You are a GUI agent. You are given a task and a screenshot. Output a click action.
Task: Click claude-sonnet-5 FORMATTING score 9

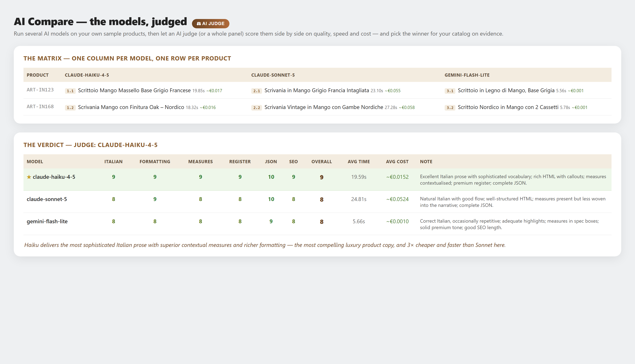(155, 199)
